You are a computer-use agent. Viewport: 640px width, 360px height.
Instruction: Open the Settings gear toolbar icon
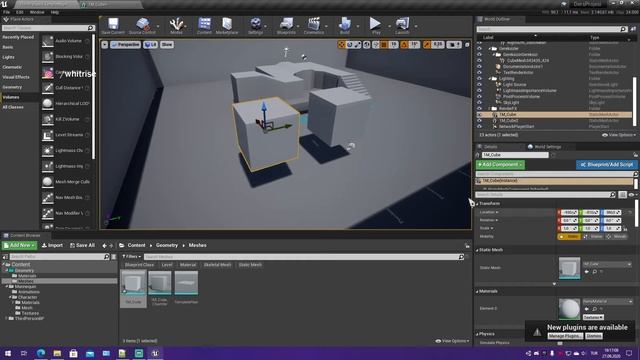coord(256,25)
